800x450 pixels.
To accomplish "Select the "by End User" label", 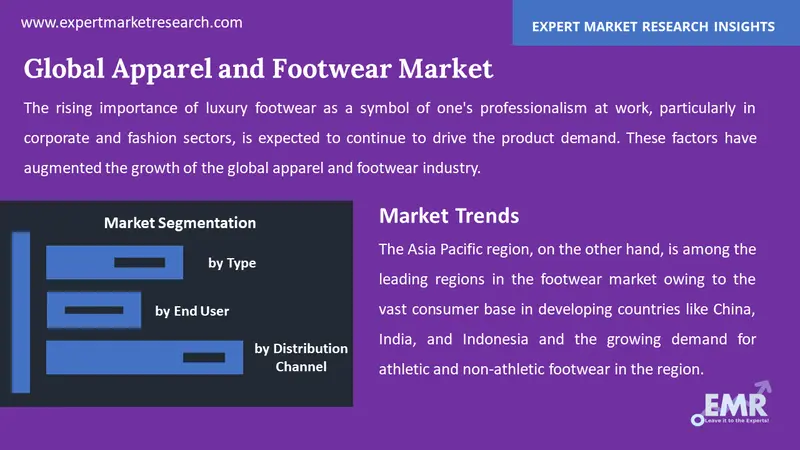I will tap(192, 311).
